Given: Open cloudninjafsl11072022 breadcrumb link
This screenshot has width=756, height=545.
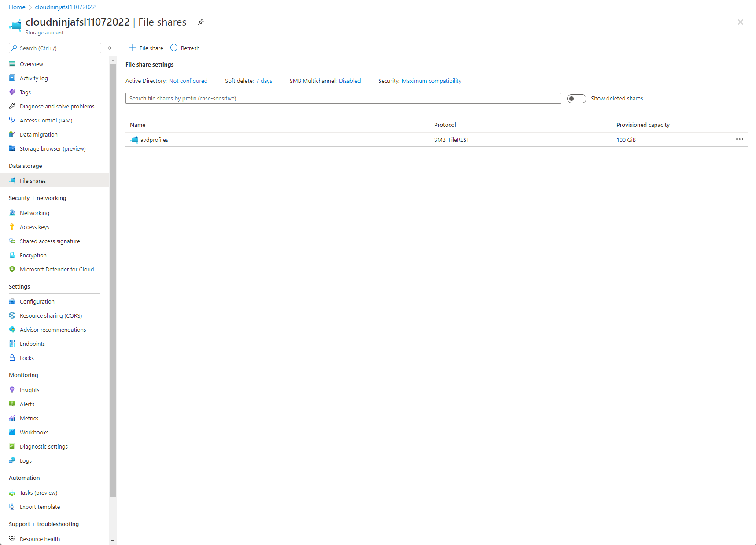Looking at the screenshot, I should click(x=65, y=7).
